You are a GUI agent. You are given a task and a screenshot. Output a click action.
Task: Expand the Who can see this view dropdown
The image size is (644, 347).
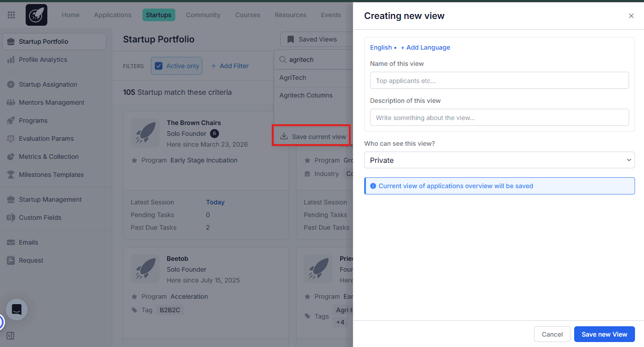coord(499,160)
